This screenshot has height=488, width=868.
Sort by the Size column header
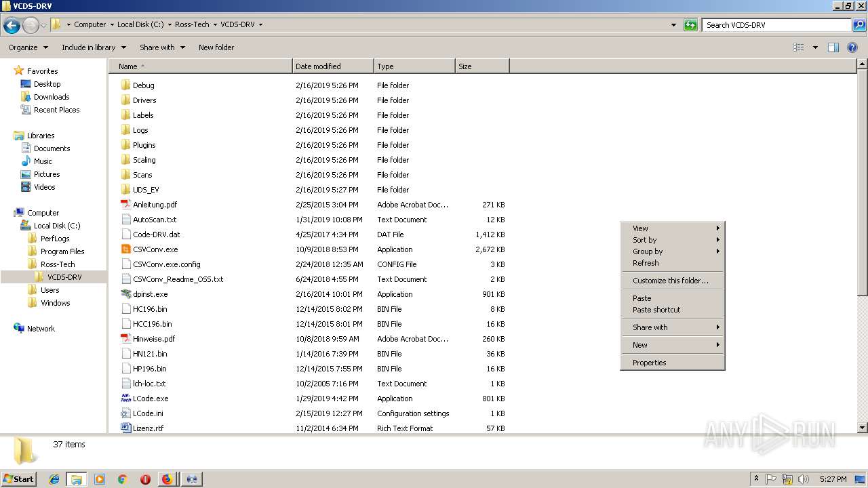point(482,66)
